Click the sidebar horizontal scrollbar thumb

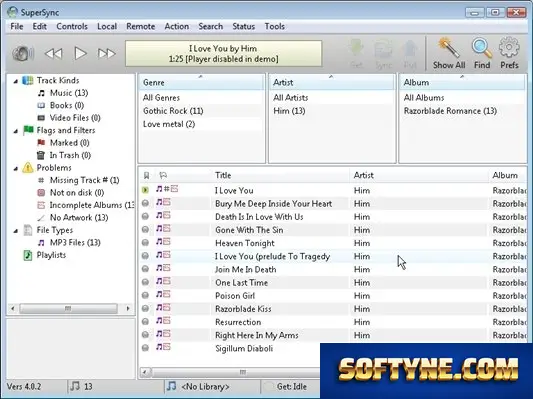point(68,309)
